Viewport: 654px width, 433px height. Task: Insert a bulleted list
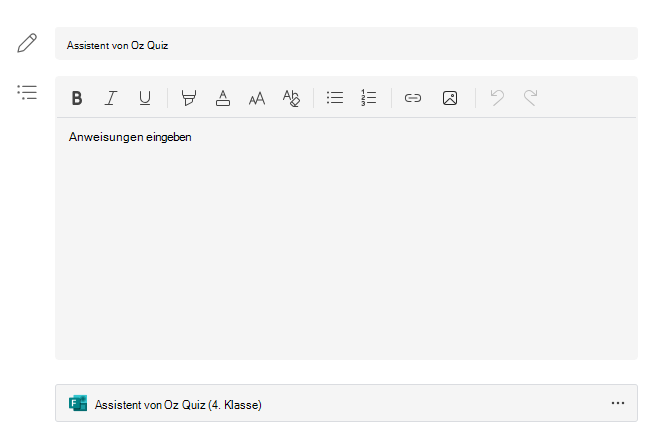click(x=335, y=98)
